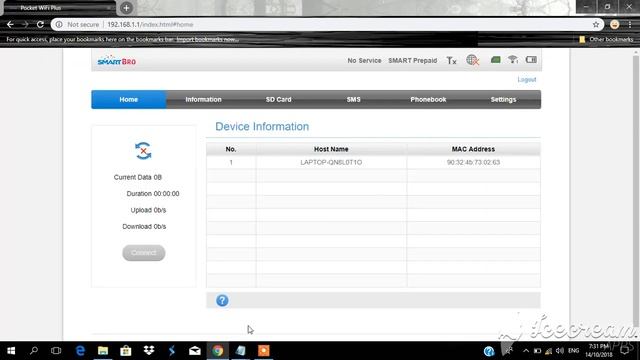Screen dimensions: 640x360
Task: Click the globe disconnected network icon
Action: coord(472,60)
